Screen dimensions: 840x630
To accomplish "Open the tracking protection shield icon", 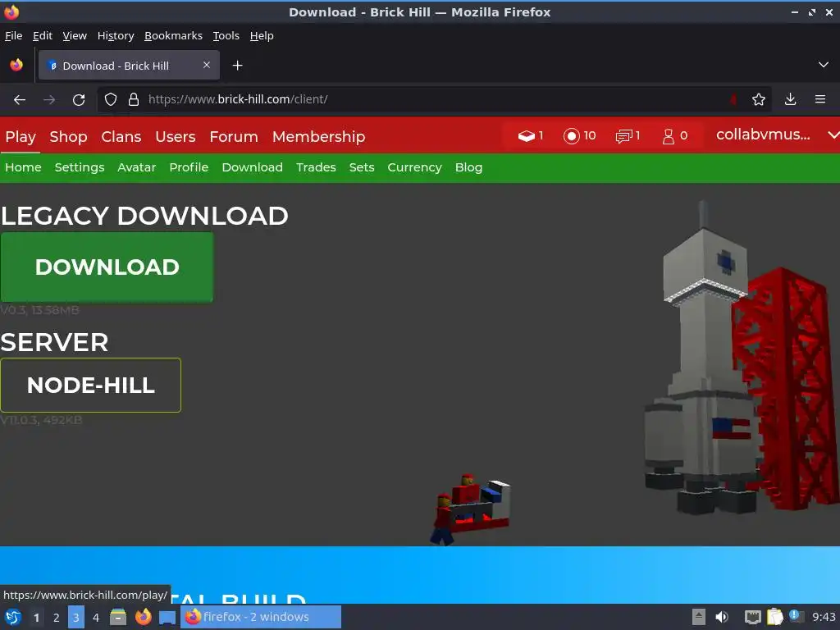I will 111,99.
